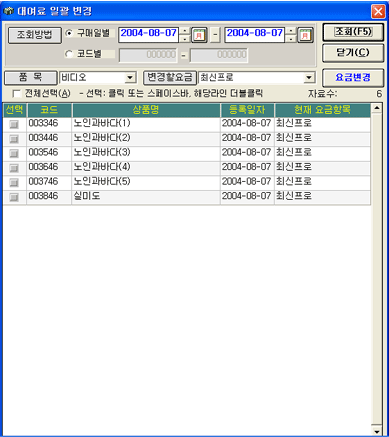Check the select box for 실미도 row

pyautogui.click(x=14, y=198)
